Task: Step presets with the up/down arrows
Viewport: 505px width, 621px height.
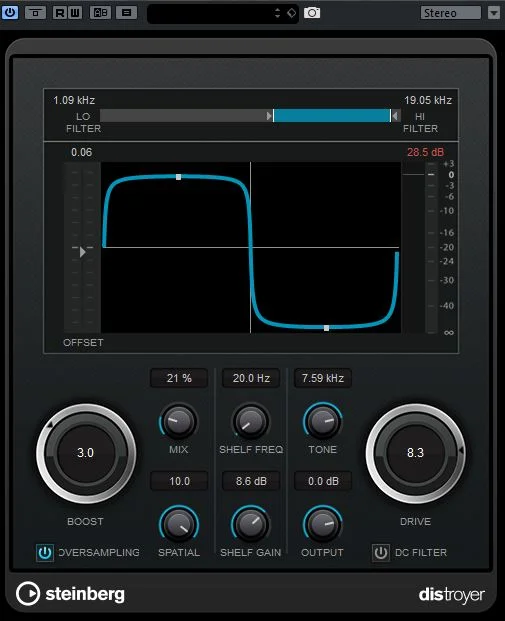Action: (x=277, y=13)
